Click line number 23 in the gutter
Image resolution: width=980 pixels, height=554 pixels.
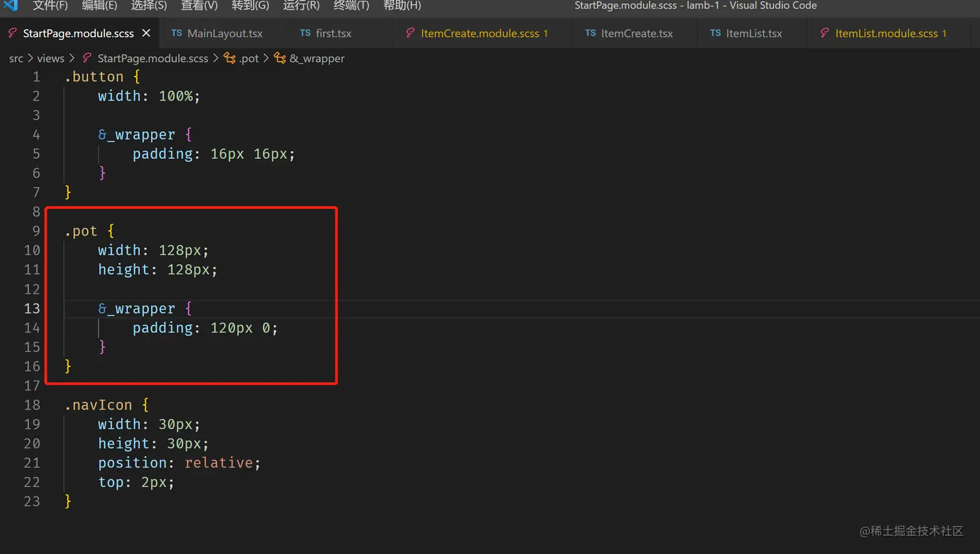tap(32, 501)
